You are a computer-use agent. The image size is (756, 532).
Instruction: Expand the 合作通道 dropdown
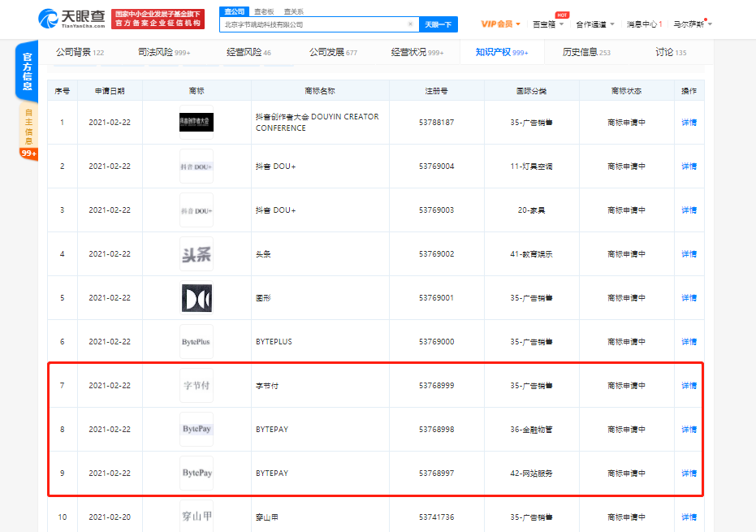coord(594,24)
